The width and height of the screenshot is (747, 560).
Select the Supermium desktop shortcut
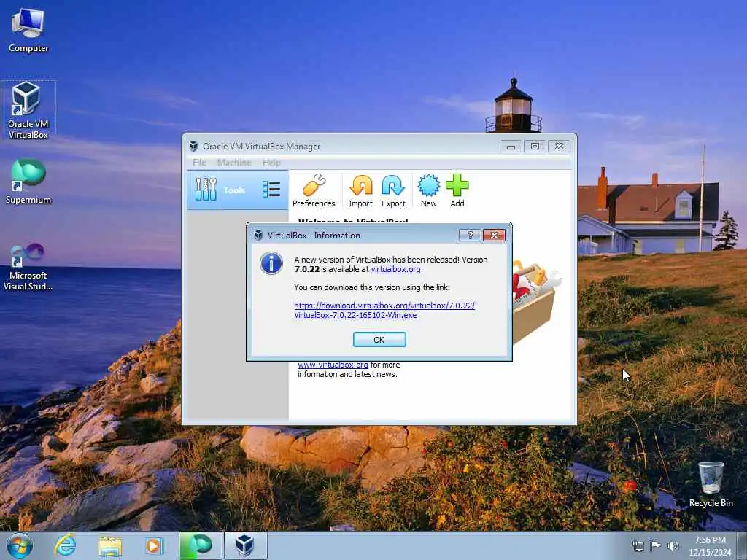[x=28, y=181]
